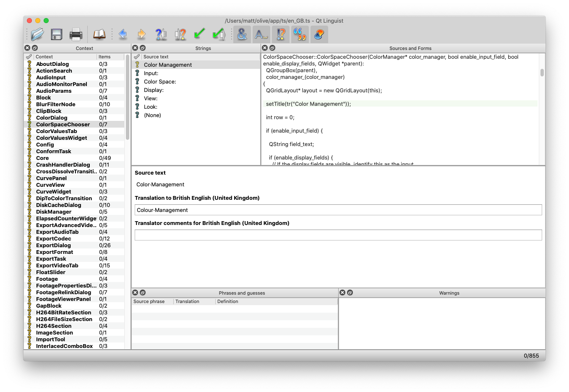Click the Context list vertical scrollbar
Screen dimensions: 569x392
pos(128,97)
